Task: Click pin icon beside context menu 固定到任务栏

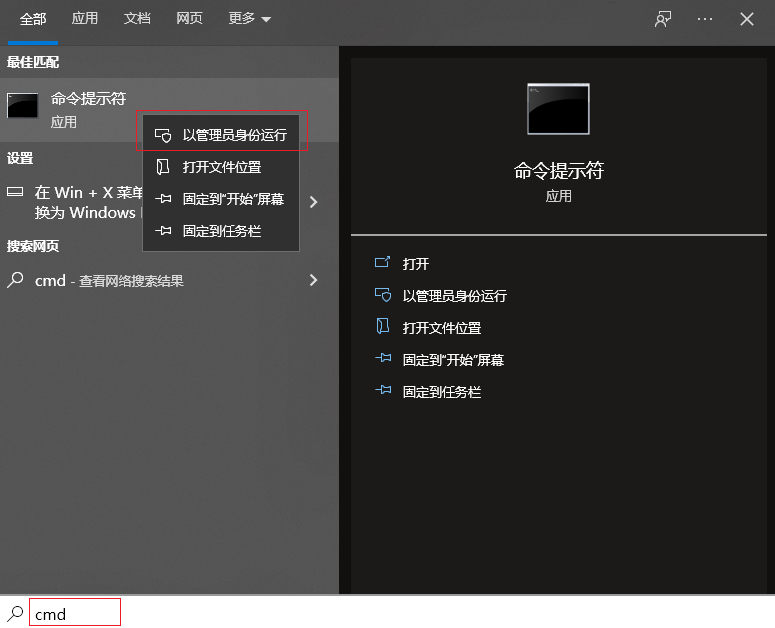Action: pyautogui.click(x=163, y=231)
